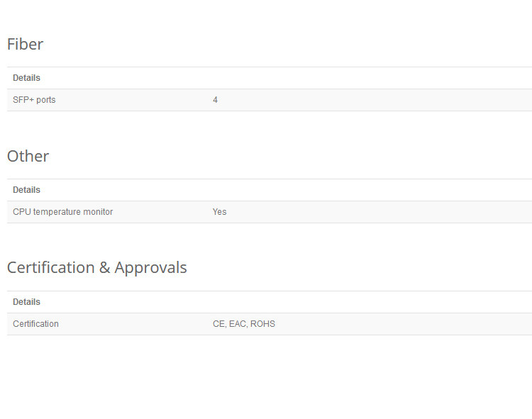This screenshot has height=419, width=532.
Task: Click the word Approvals in the heading
Action: 150,267
